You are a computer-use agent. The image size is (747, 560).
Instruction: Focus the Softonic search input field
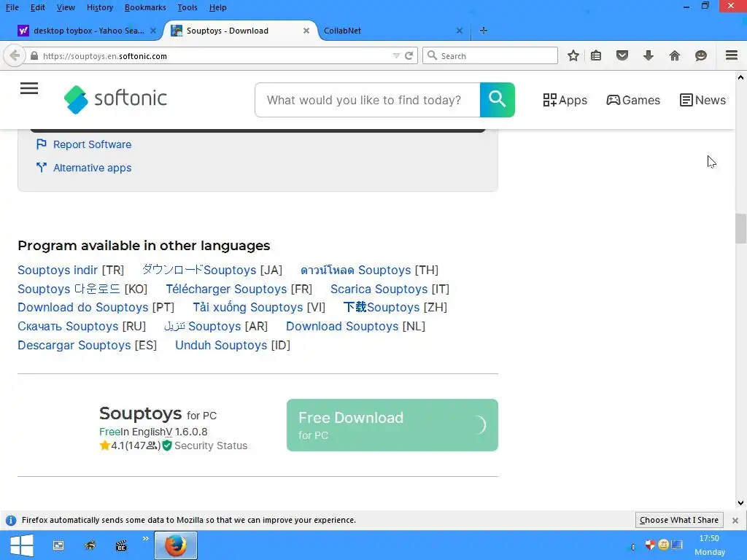pos(368,99)
